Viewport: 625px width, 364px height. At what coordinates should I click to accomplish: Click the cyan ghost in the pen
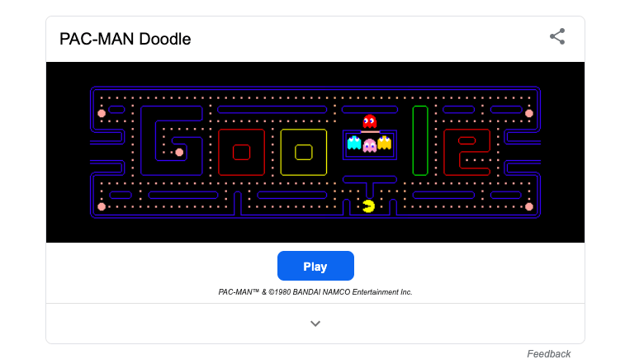(354, 143)
